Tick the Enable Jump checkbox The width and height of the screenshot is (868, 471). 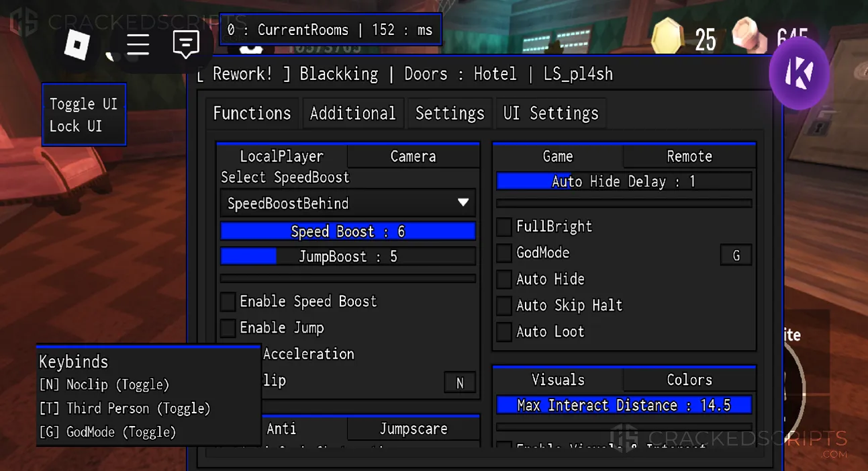click(228, 328)
